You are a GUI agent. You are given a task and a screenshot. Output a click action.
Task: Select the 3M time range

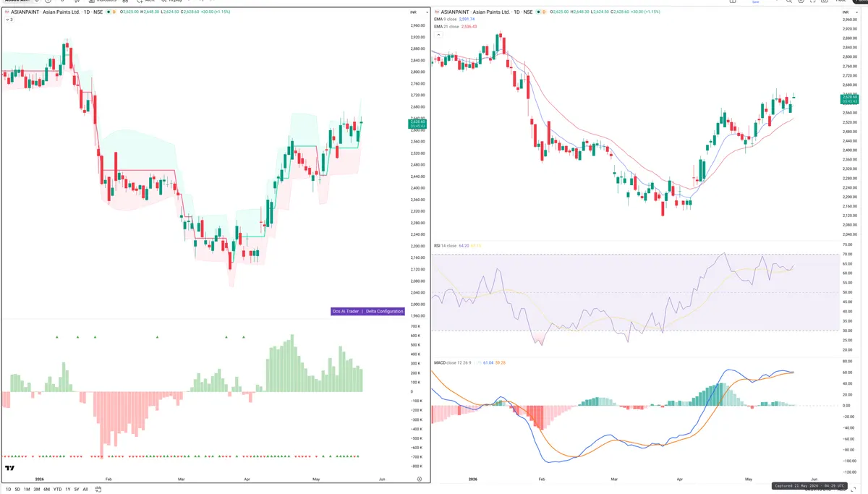click(36, 489)
